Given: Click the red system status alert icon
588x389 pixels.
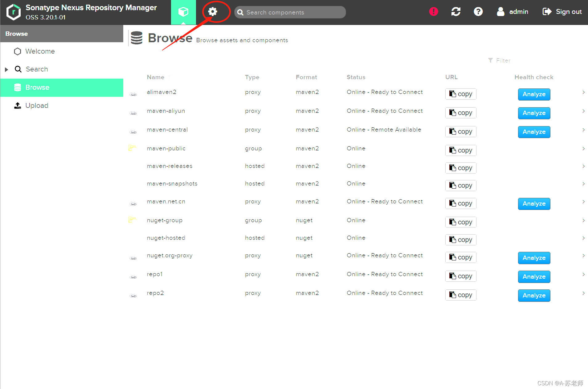Looking at the screenshot, I should [x=434, y=12].
